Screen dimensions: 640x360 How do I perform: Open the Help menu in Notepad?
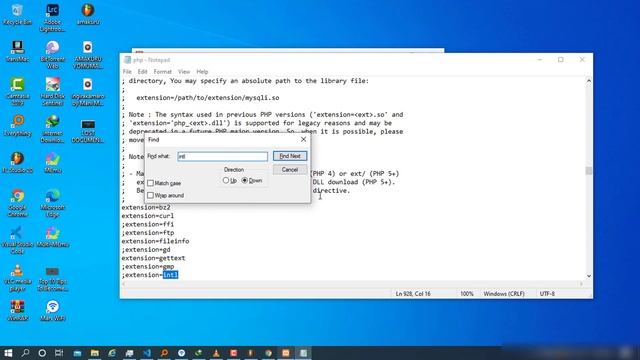202,71
